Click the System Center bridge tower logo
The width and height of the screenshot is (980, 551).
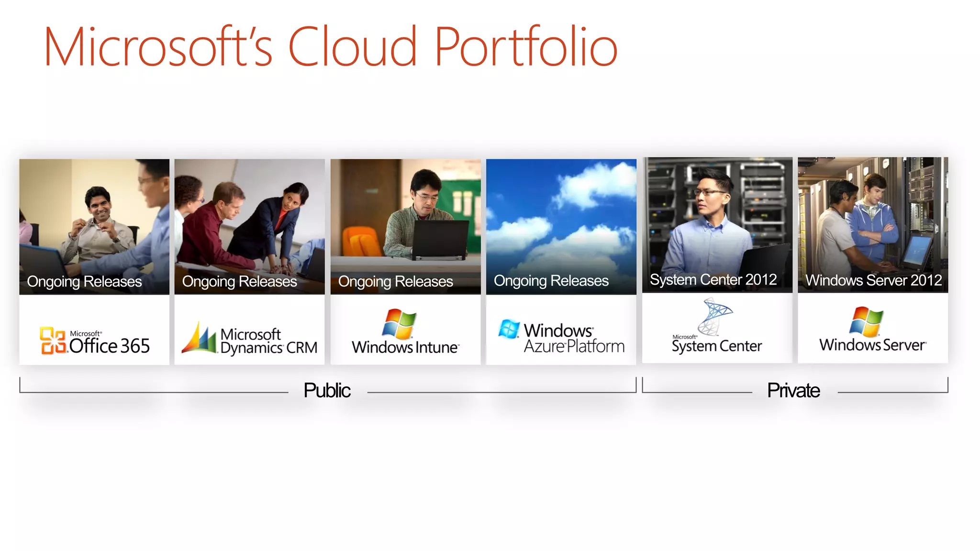[715, 317]
